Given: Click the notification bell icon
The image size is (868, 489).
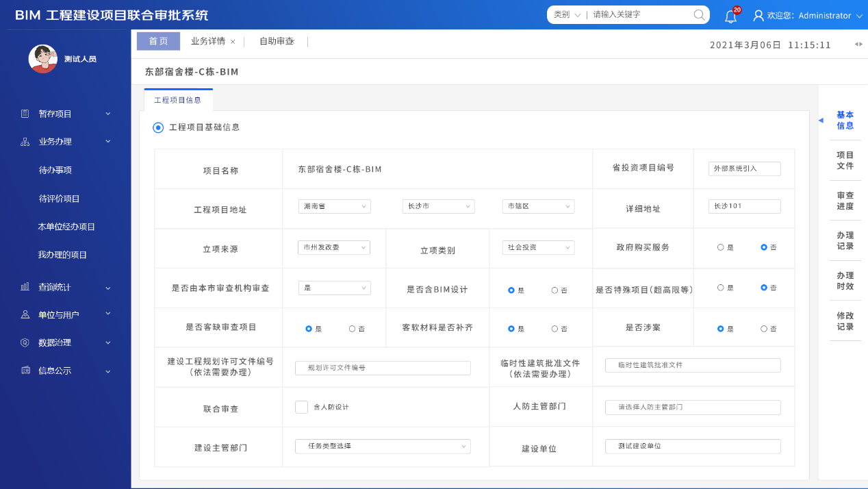Looking at the screenshot, I should [730, 16].
